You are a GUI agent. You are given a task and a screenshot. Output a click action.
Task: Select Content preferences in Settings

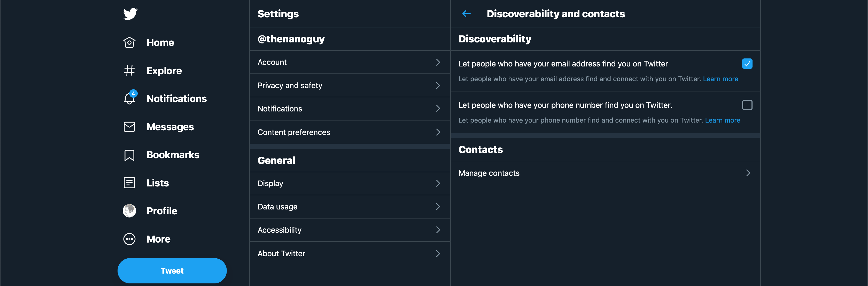350,132
